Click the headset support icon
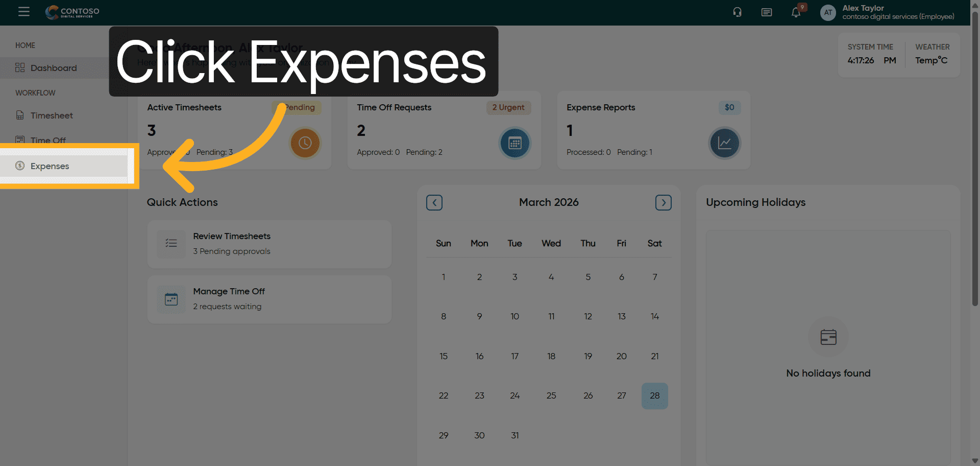Image resolution: width=980 pixels, height=466 pixels. [x=737, y=12]
